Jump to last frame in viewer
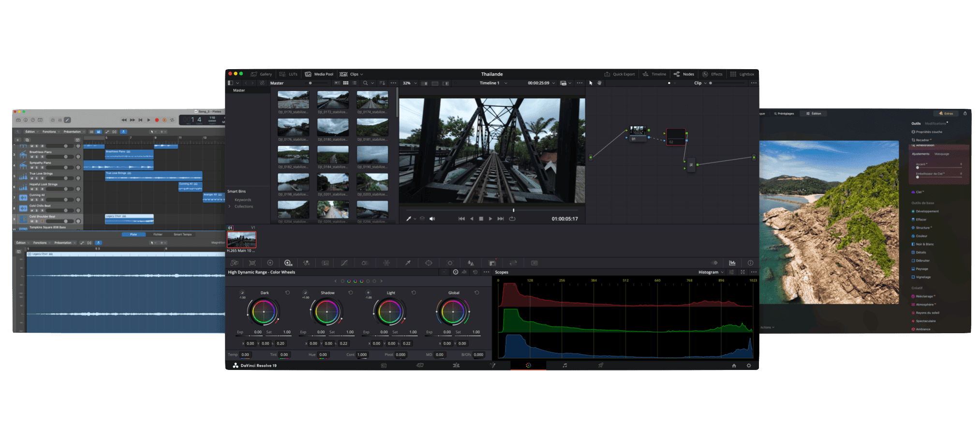Viewport: 980px width, 443px height. click(x=501, y=219)
